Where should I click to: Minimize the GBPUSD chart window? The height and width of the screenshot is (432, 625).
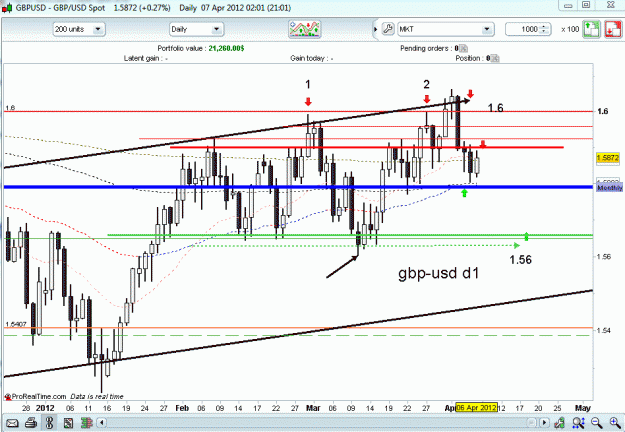tap(569, 6)
